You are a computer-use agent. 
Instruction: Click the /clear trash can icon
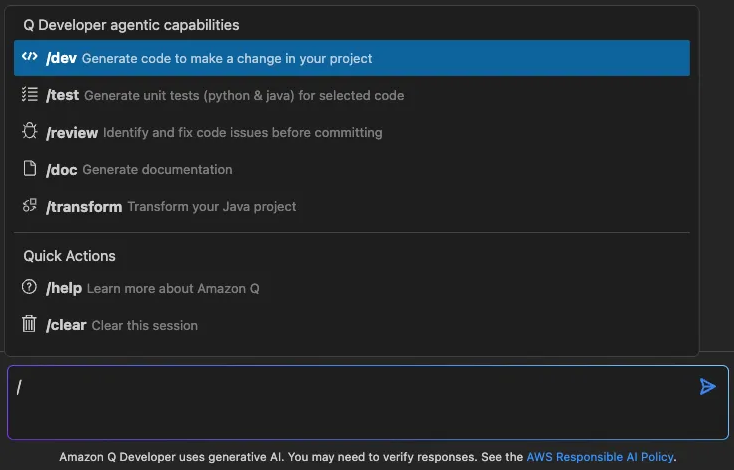click(x=29, y=325)
